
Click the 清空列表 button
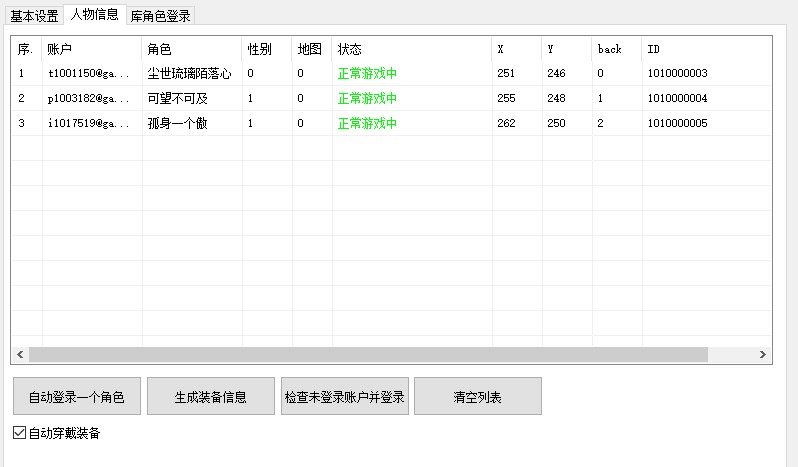tap(478, 396)
